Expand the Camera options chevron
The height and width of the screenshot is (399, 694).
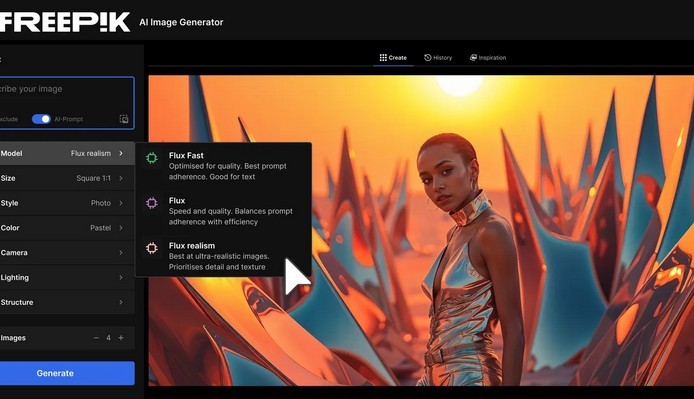click(121, 252)
